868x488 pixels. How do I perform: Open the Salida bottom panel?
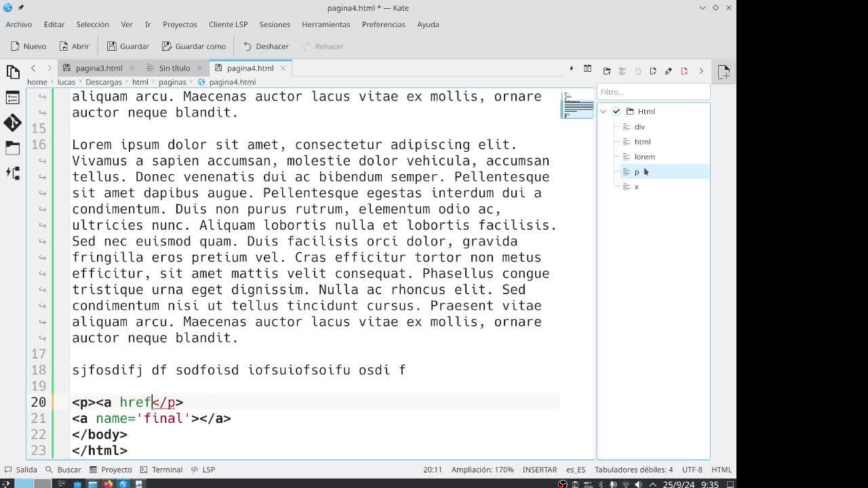click(21, 470)
